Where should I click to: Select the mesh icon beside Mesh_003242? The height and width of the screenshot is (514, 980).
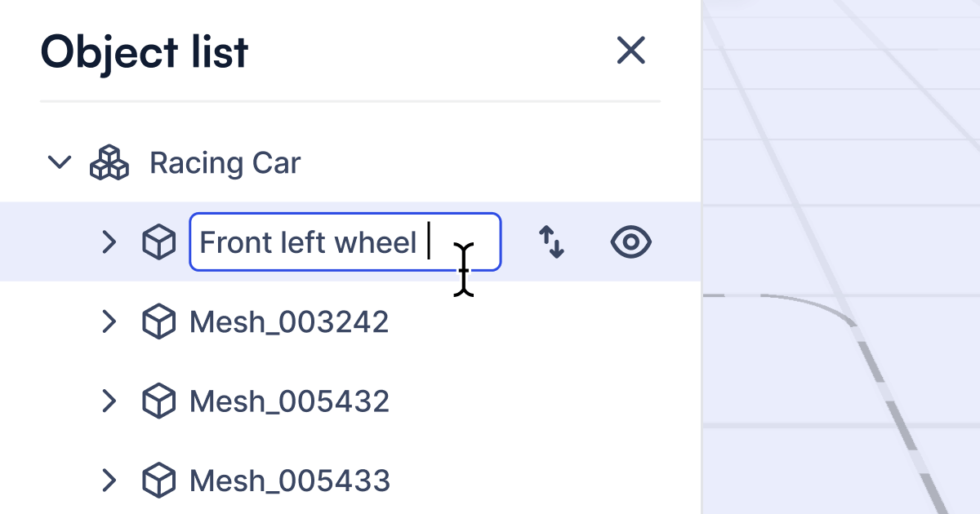(x=159, y=321)
